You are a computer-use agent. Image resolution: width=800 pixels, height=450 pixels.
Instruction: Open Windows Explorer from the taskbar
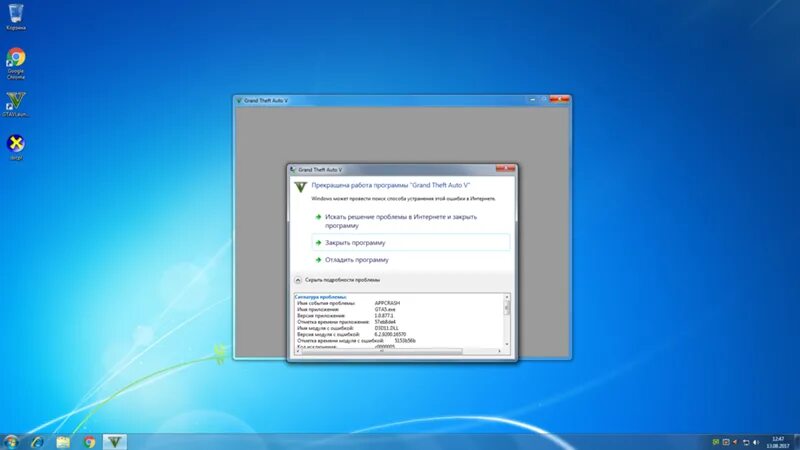(x=63, y=442)
